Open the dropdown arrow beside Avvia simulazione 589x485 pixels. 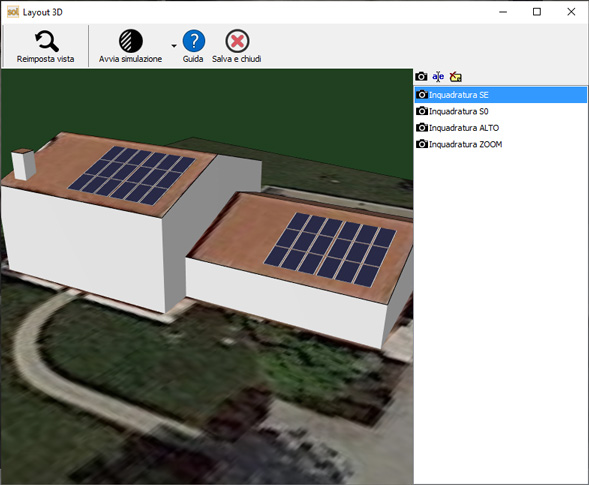[x=174, y=46]
